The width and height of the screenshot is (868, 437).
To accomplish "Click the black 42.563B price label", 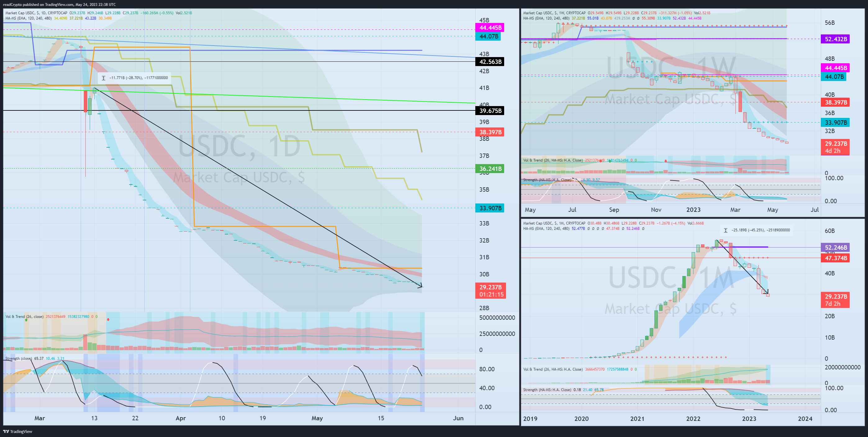I will click(490, 62).
